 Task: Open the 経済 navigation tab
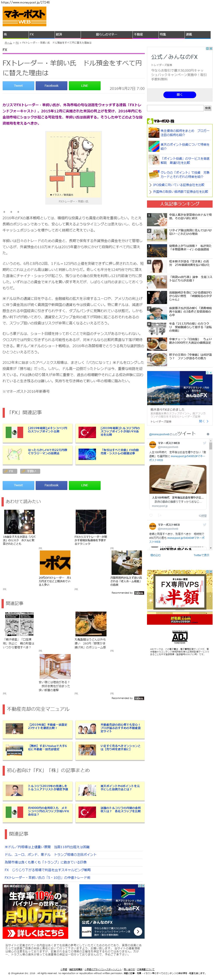point(68,34)
